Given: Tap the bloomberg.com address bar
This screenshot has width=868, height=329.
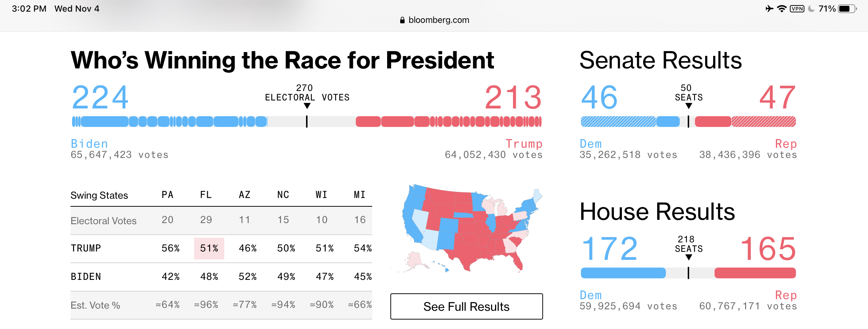Looking at the screenshot, I should click(435, 20).
